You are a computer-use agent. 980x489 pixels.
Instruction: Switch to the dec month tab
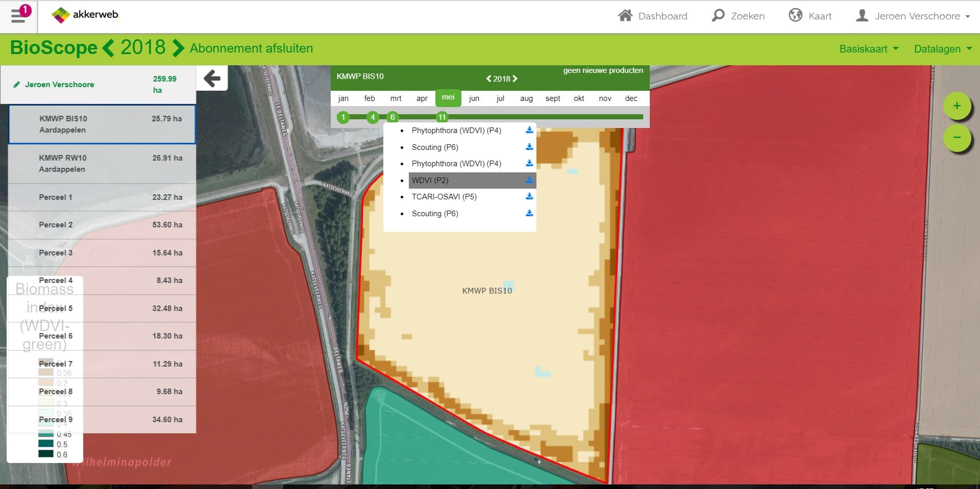631,98
